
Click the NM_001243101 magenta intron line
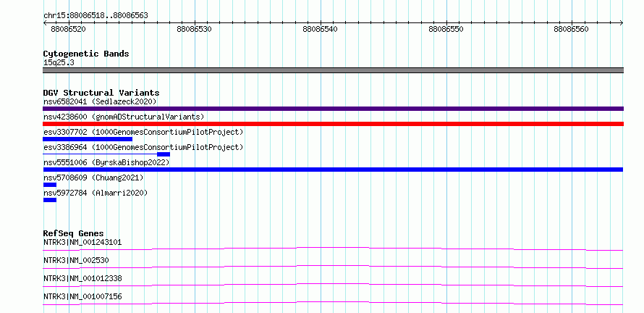click(x=333, y=249)
